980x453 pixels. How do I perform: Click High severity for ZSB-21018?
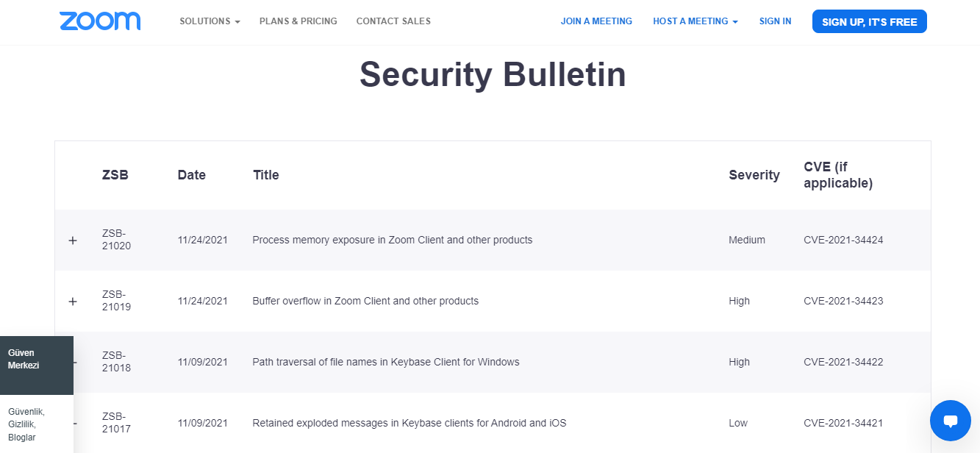tap(740, 362)
